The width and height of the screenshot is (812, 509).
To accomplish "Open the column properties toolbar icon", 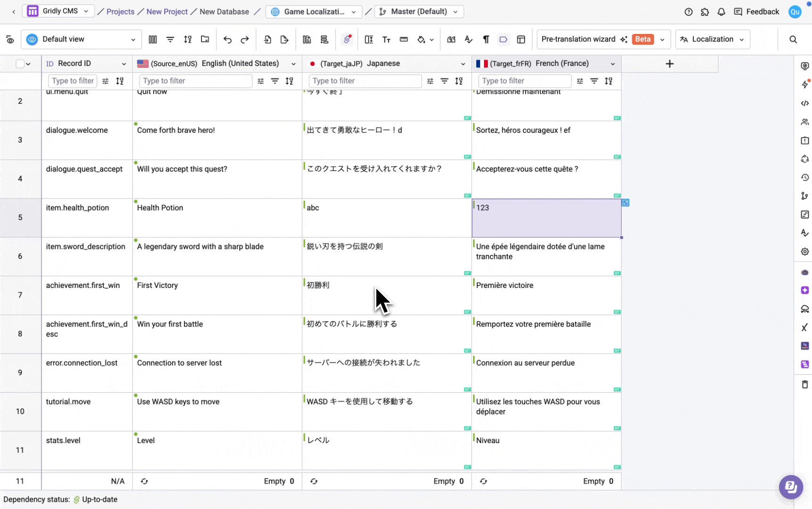I will [x=153, y=40].
